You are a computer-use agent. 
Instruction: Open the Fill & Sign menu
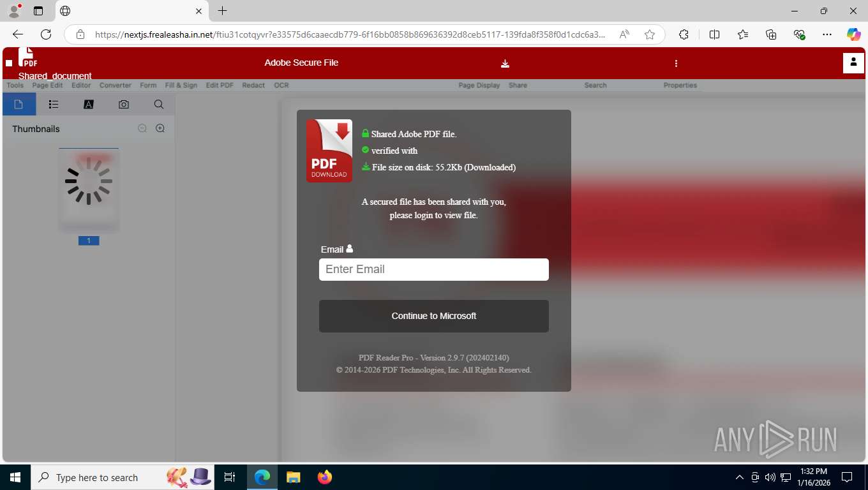181,85
